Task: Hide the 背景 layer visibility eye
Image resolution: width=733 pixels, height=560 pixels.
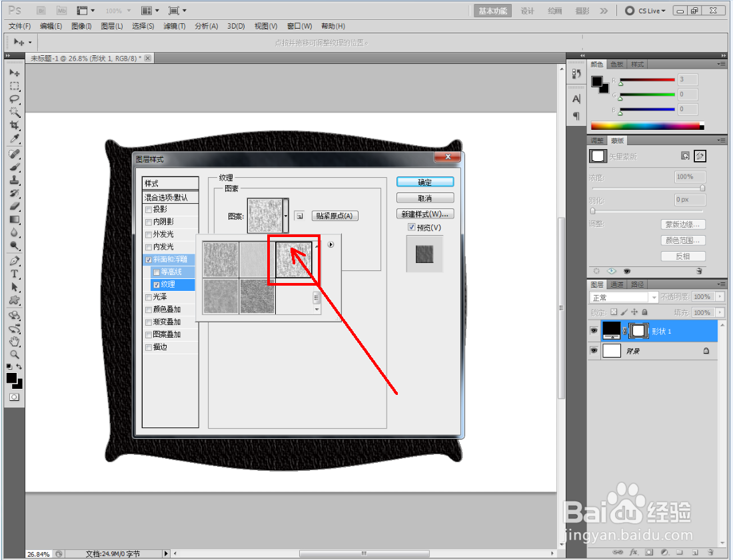Action: (x=594, y=350)
